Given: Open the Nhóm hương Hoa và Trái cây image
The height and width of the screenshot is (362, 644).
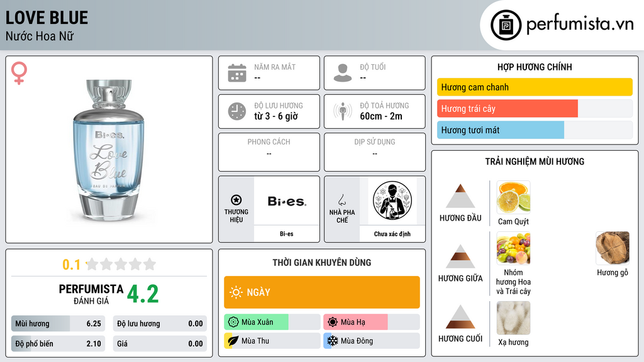Looking at the screenshot, I should [x=513, y=248].
